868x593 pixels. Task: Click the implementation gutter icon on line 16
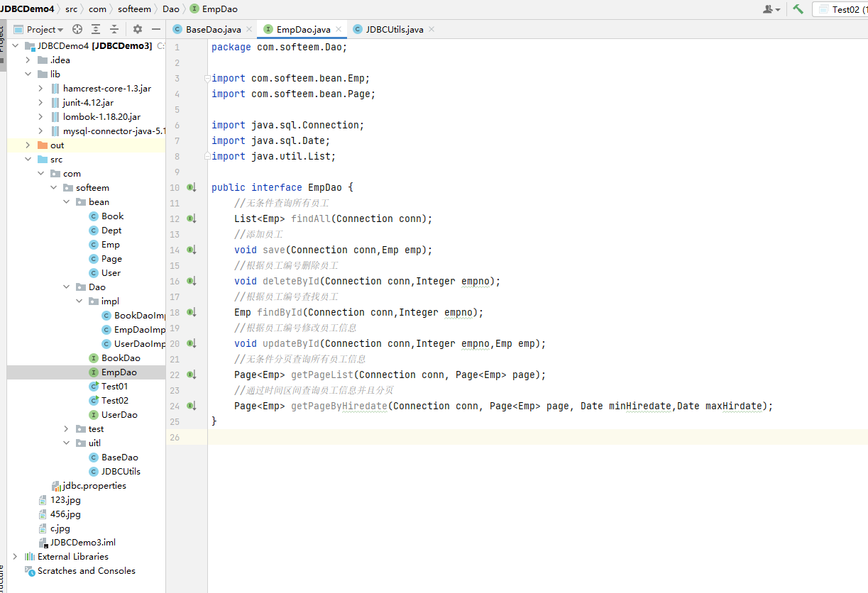191,281
